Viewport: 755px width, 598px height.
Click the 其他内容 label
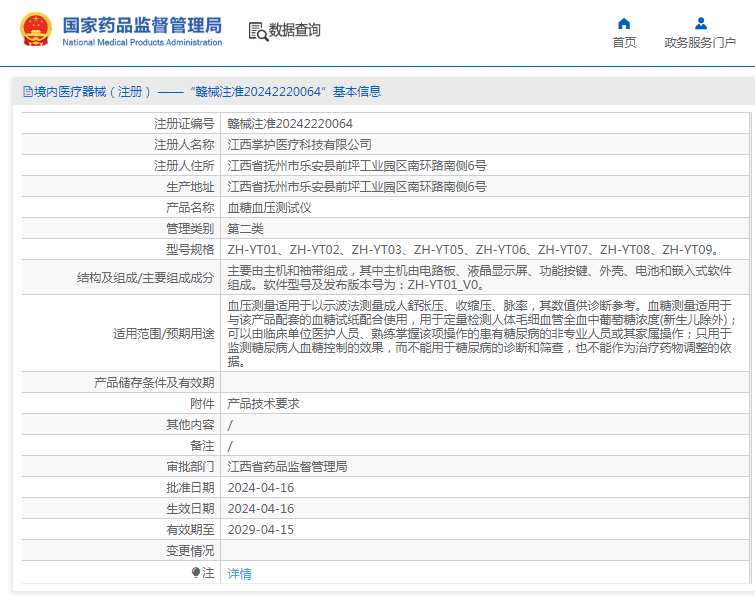[x=190, y=425]
